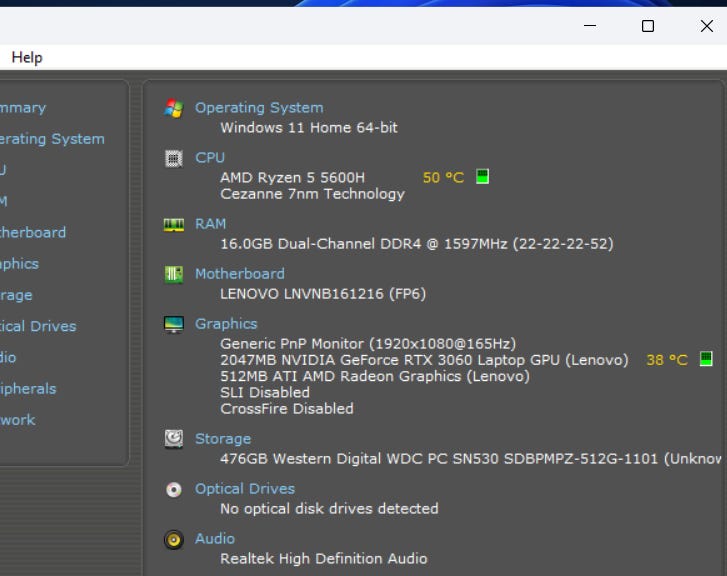Image resolution: width=727 pixels, height=576 pixels.
Task: Click the green CPU temperature indicator icon
Action: (x=482, y=177)
